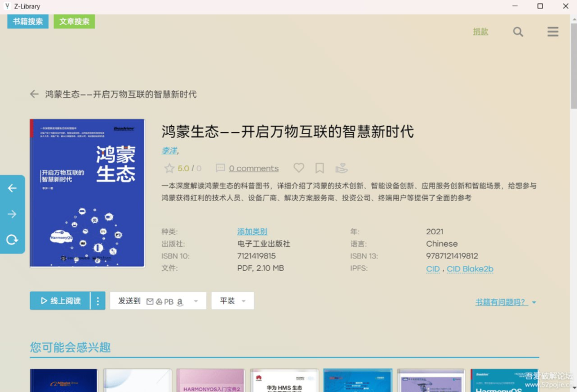Select the publisher text 电子工业出版社
Screen dimensions: 577x392
(264, 244)
